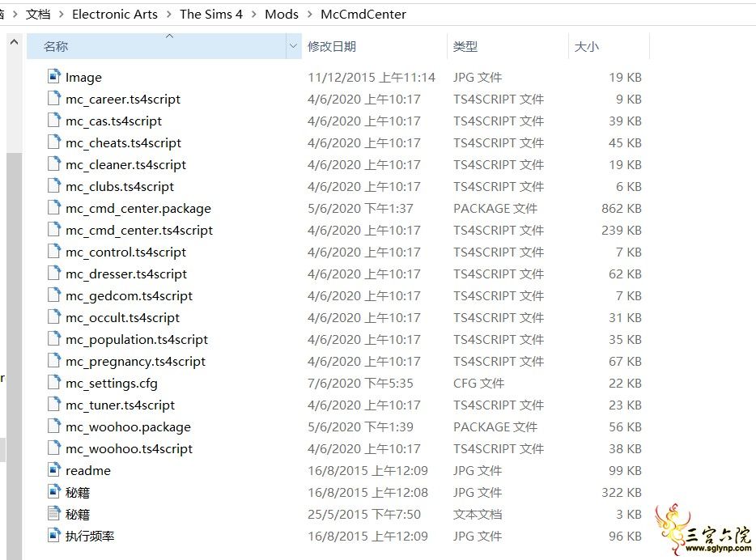
Task: Click the date 5/6/2020 下午1:39
Action: pos(361,426)
